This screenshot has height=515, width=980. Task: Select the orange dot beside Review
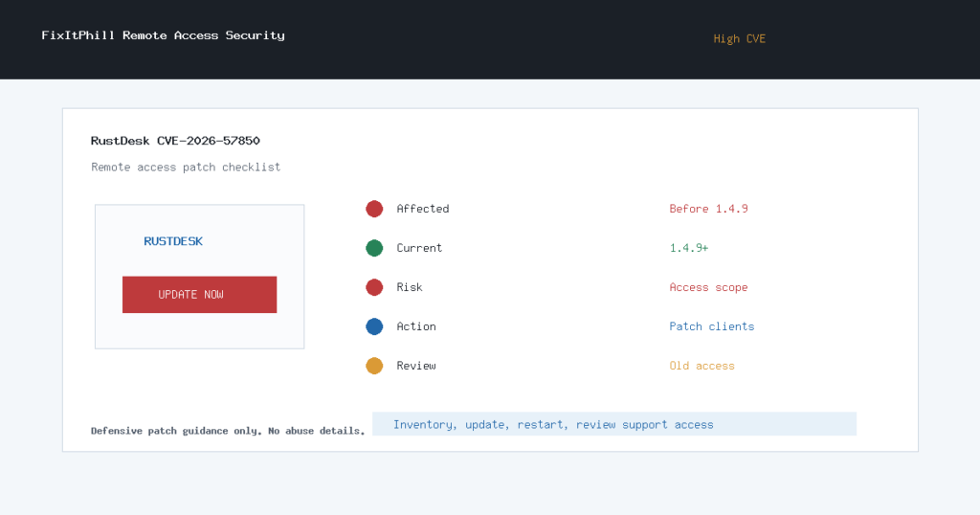pyautogui.click(x=374, y=366)
